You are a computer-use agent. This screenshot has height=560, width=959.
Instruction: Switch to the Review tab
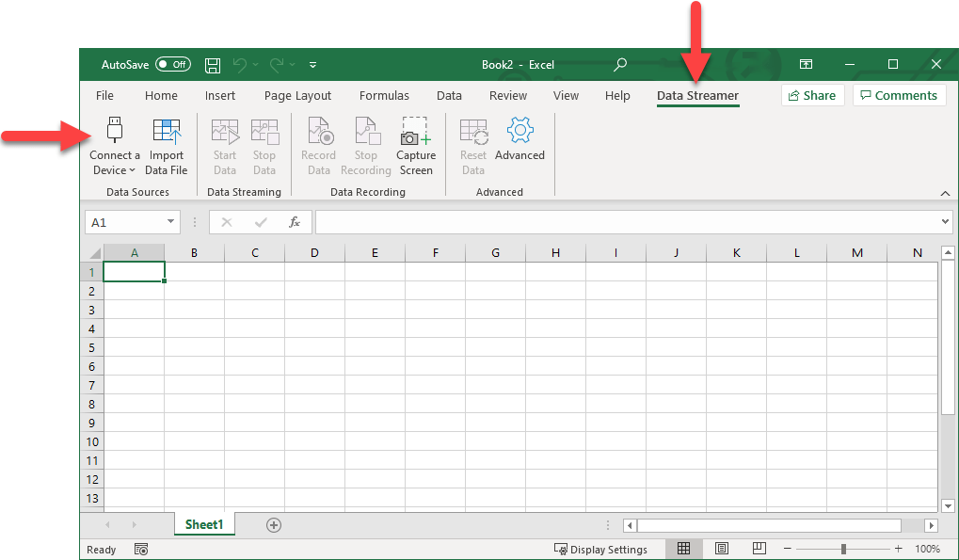507,95
